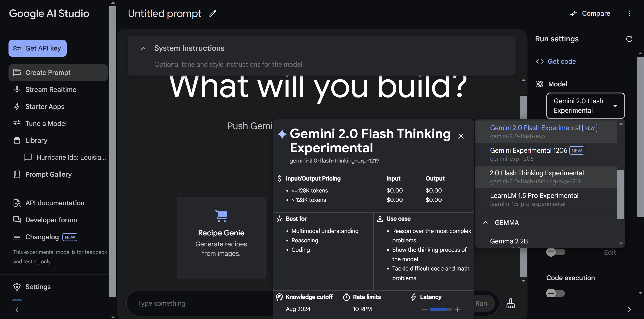Image resolution: width=644 pixels, height=319 pixels.
Task: Open Stream Realtime from the sidebar
Action: pos(58,89)
